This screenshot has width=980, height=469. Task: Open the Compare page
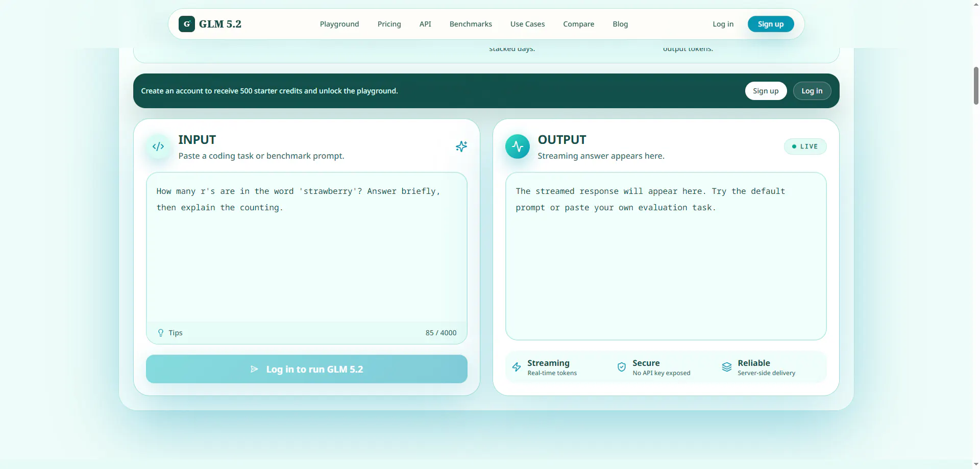(x=579, y=24)
